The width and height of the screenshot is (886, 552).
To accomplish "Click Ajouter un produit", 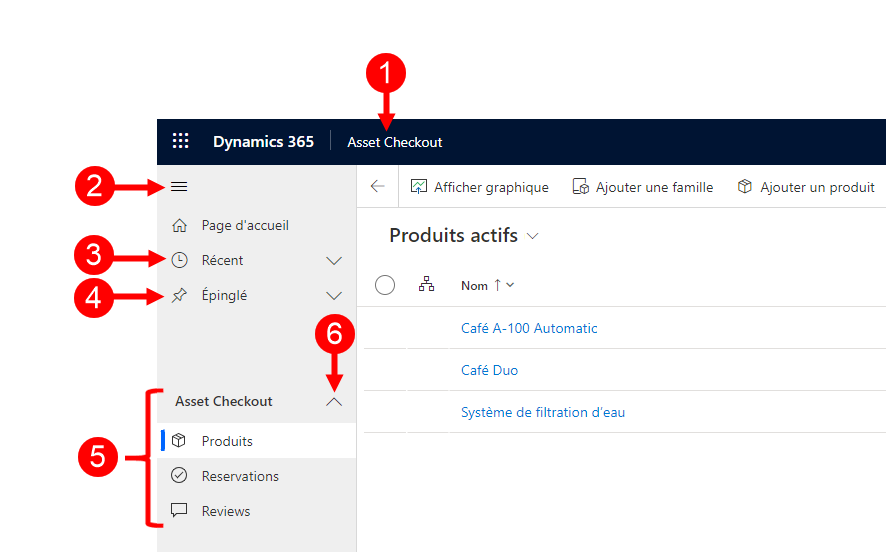I will pyautogui.click(x=806, y=187).
